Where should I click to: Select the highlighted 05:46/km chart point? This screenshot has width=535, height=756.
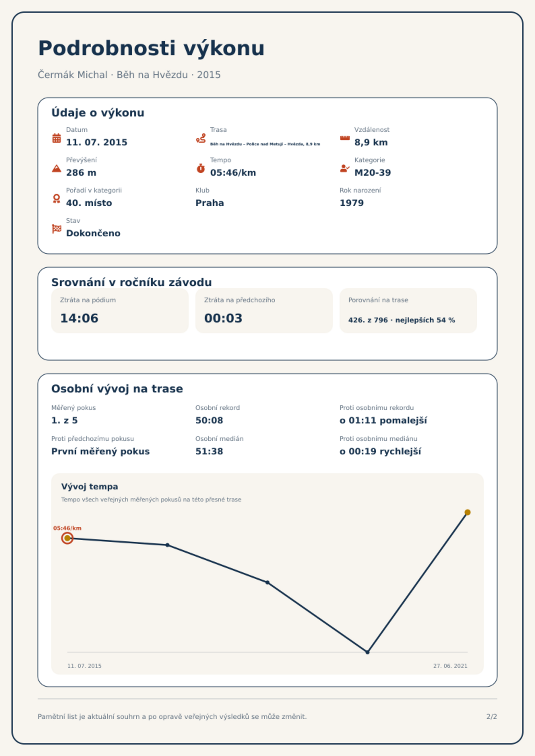(x=67, y=538)
